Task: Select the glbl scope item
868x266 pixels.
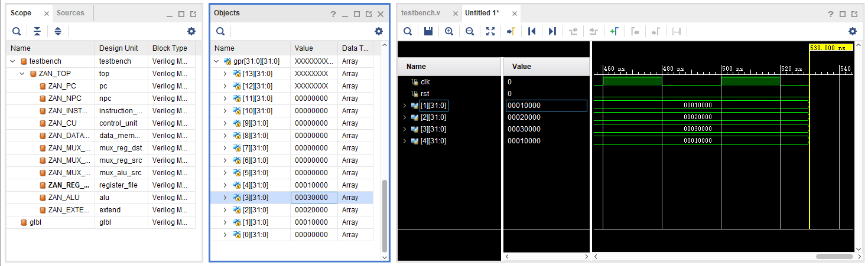Action: click(x=35, y=222)
